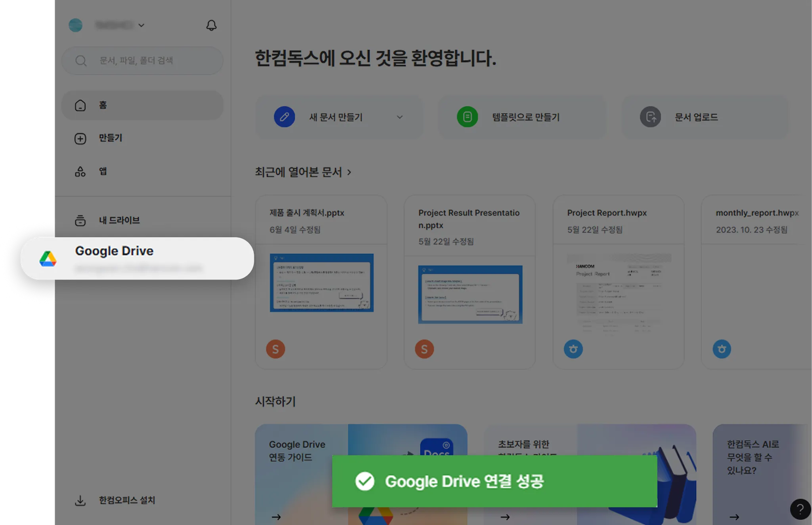The image size is (812, 525).
Task: Click the green template icon
Action: (x=467, y=117)
